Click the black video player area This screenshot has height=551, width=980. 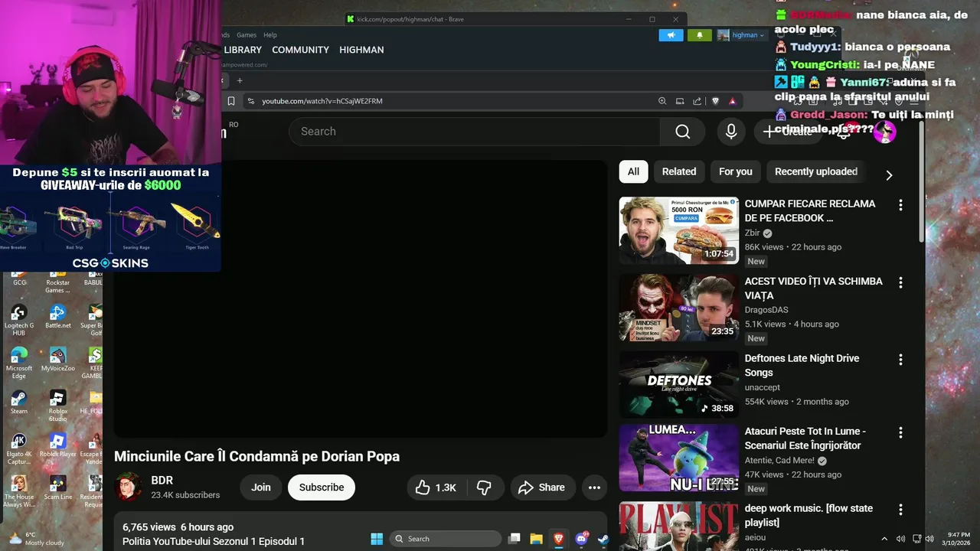(360, 298)
